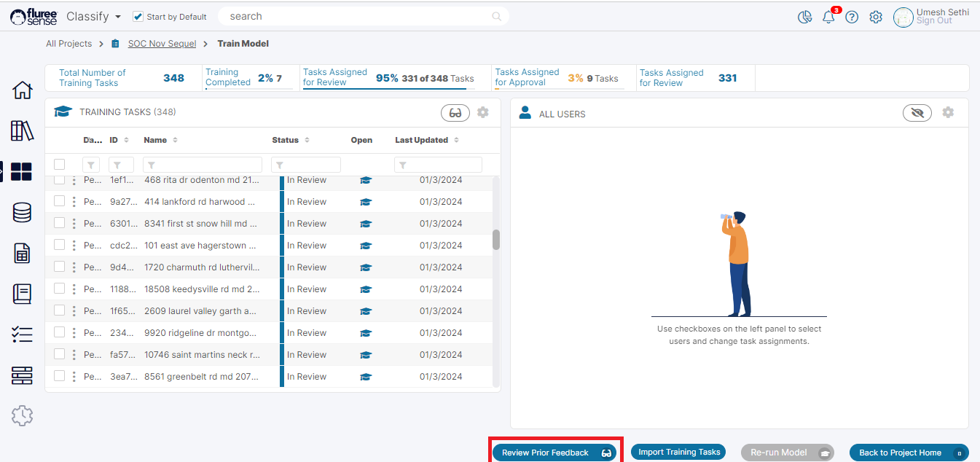This screenshot has width=980, height=462.
Task: Expand the Classify dropdown arrow
Action: click(118, 17)
